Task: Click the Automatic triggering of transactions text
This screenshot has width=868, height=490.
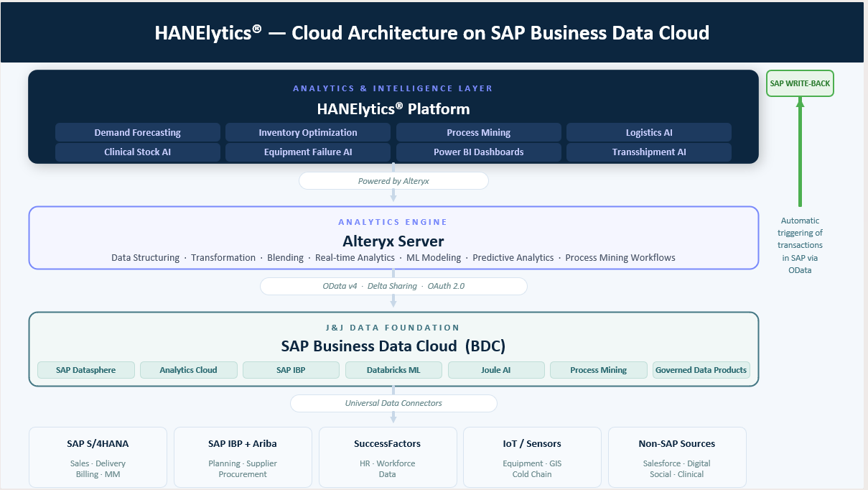Action: pyautogui.click(x=801, y=245)
